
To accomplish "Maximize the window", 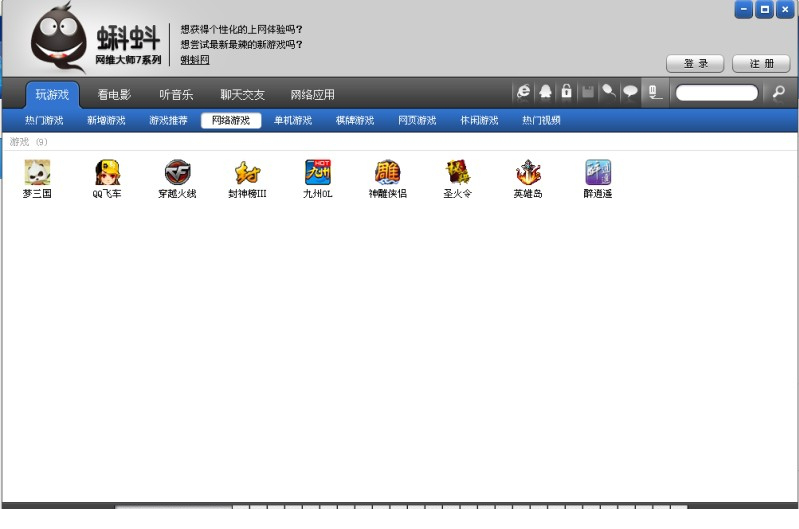I will [764, 9].
